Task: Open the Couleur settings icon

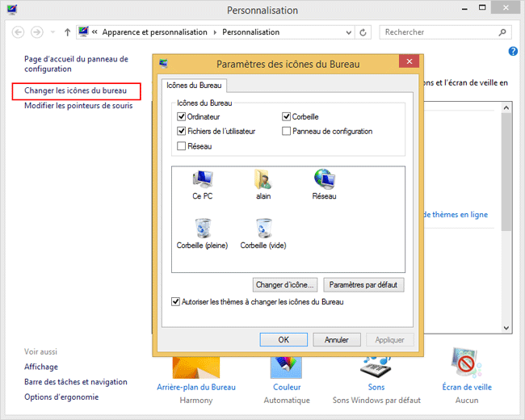Action: pos(286,367)
